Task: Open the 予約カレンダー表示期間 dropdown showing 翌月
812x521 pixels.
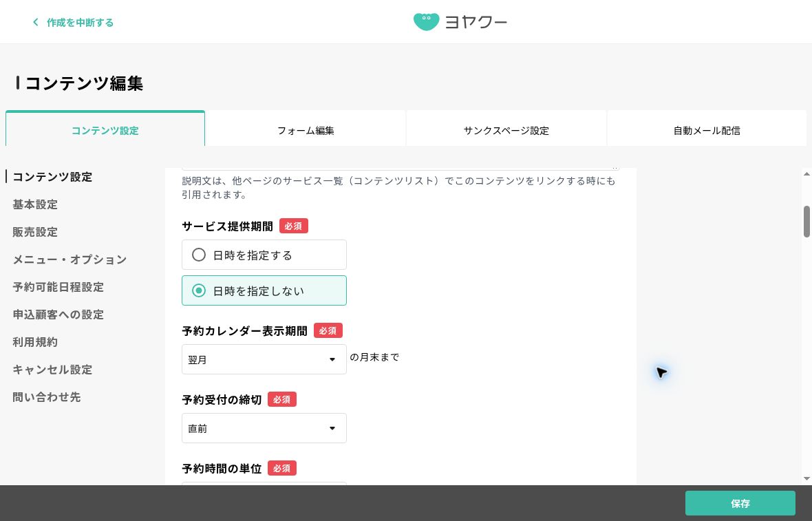Action: click(264, 359)
